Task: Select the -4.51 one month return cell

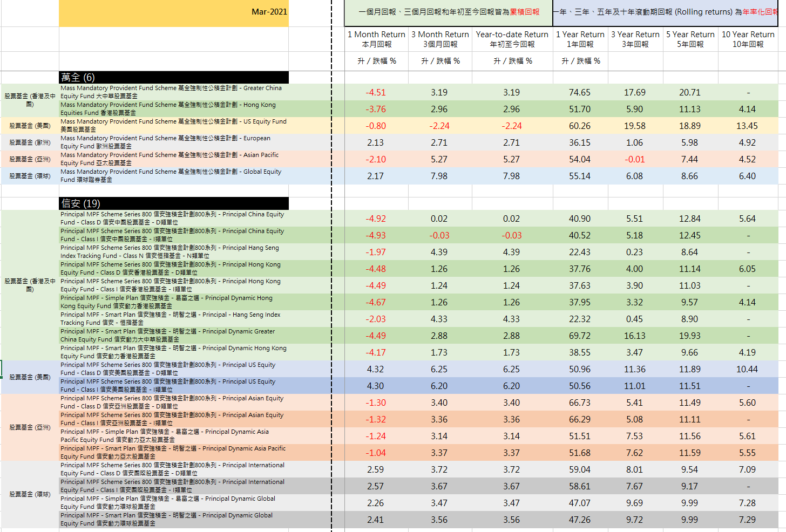Action: [x=376, y=92]
